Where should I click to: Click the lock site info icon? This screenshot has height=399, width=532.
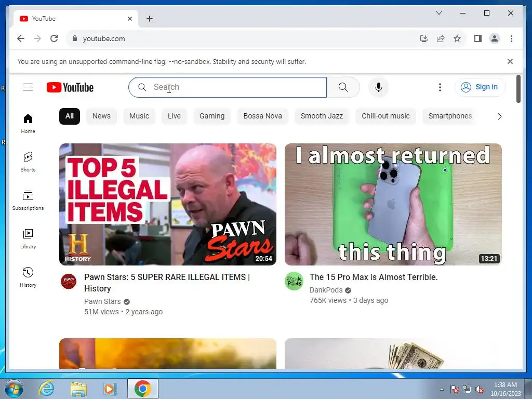75,38
